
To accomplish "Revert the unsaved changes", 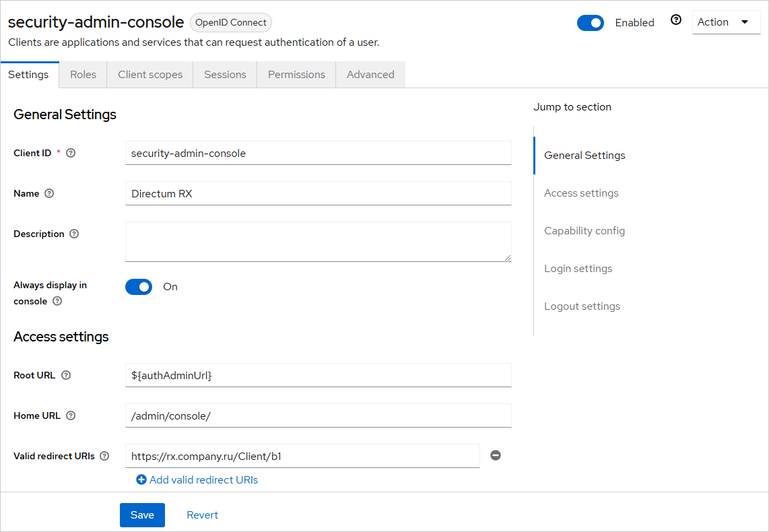I will click(202, 515).
